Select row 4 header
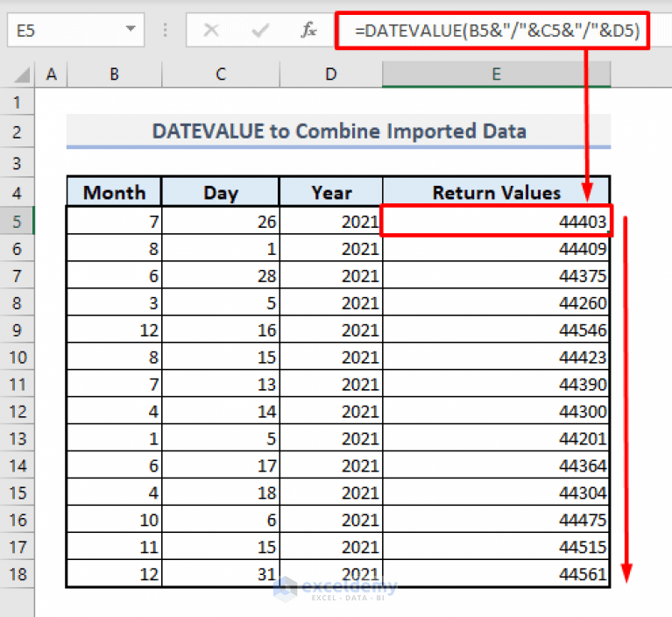The image size is (672, 617). coord(17,193)
